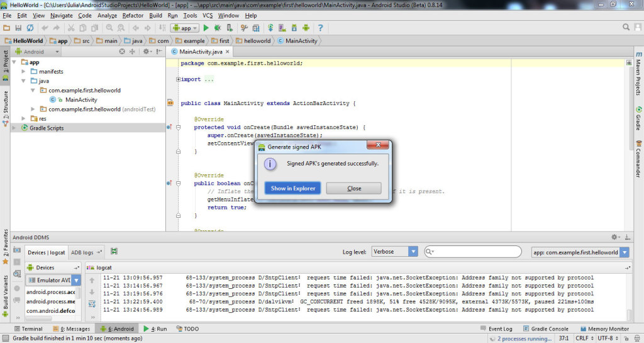Click Android DDMS panel settings gear
The width and height of the screenshot is (644, 343).
click(615, 237)
